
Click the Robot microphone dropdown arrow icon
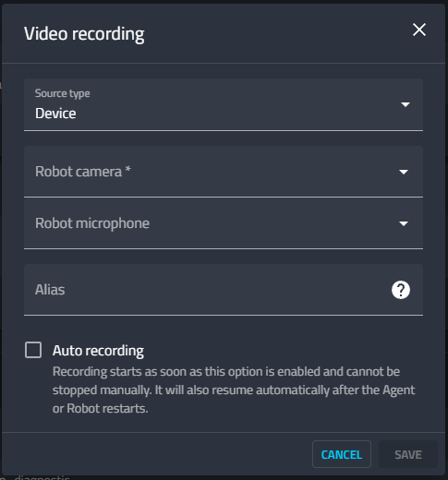(404, 223)
